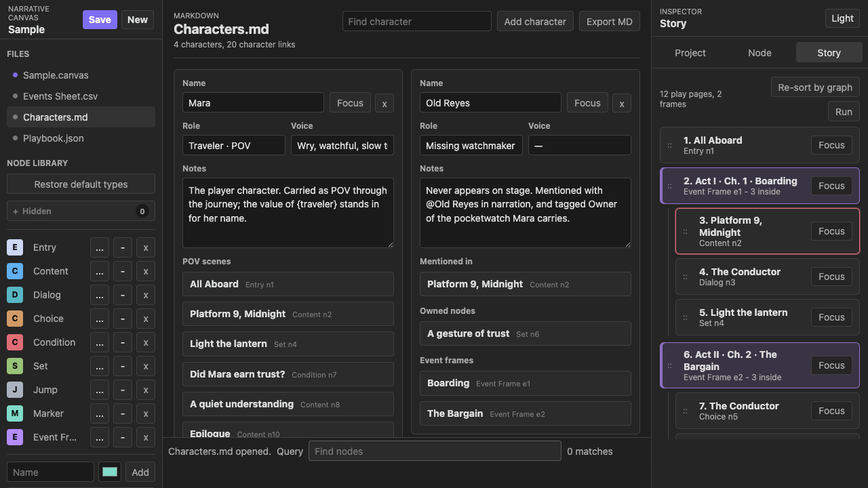The height and width of the screenshot is (488, 868).
Task: Run the story play
Action: pos(844,112)
